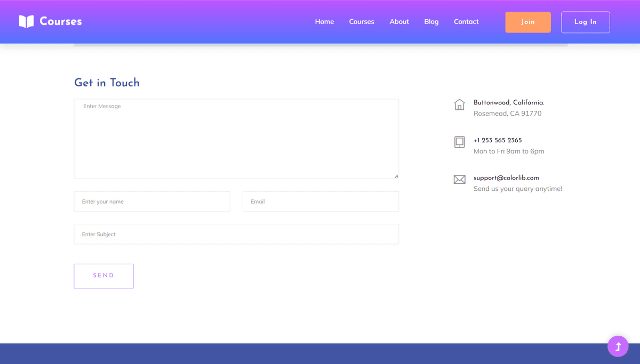
Task: Open the About page
Action: point(399,22)
